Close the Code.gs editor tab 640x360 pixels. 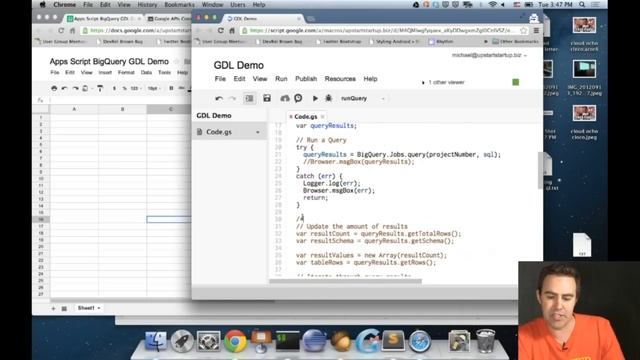(322, 117)
